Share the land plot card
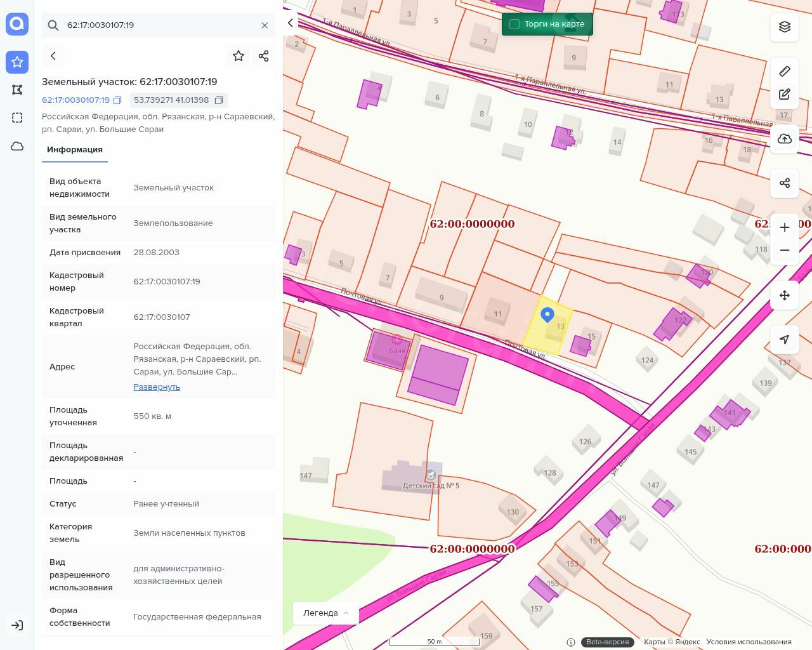Viewport: 812px width, 650px height. (264, 56)
